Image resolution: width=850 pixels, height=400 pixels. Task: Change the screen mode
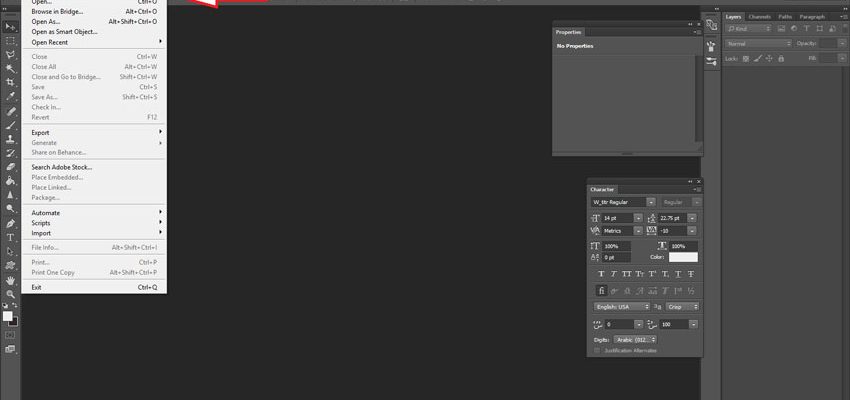point(10,350)
